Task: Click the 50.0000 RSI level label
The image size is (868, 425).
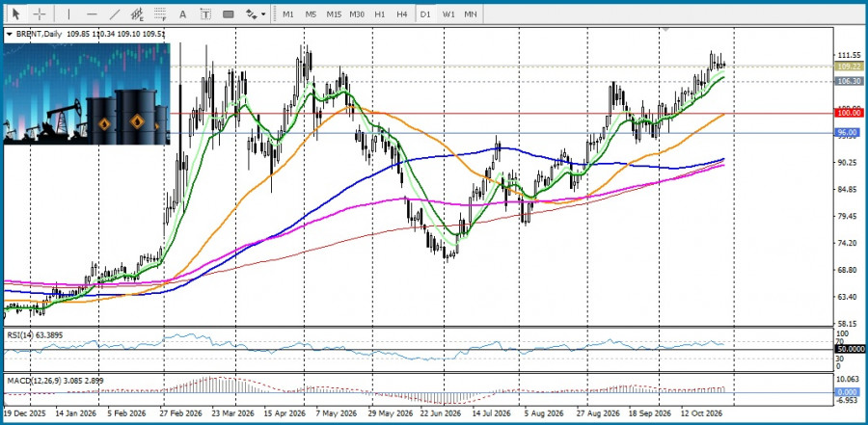Action: [849, 350]
